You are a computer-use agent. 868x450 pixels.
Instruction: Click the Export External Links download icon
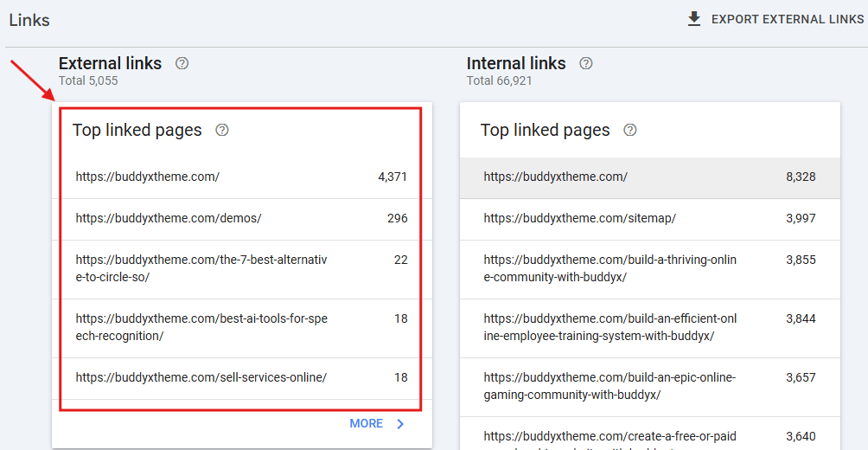[693, 19]
